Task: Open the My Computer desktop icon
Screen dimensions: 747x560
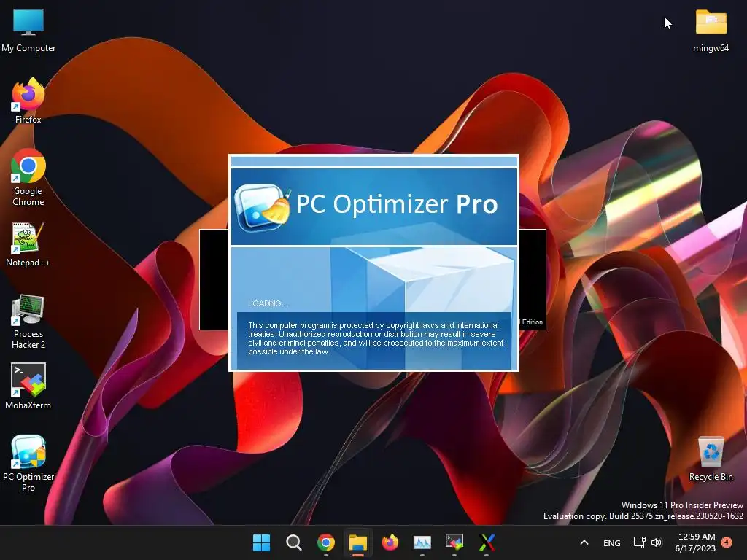Action: (28, 31)
